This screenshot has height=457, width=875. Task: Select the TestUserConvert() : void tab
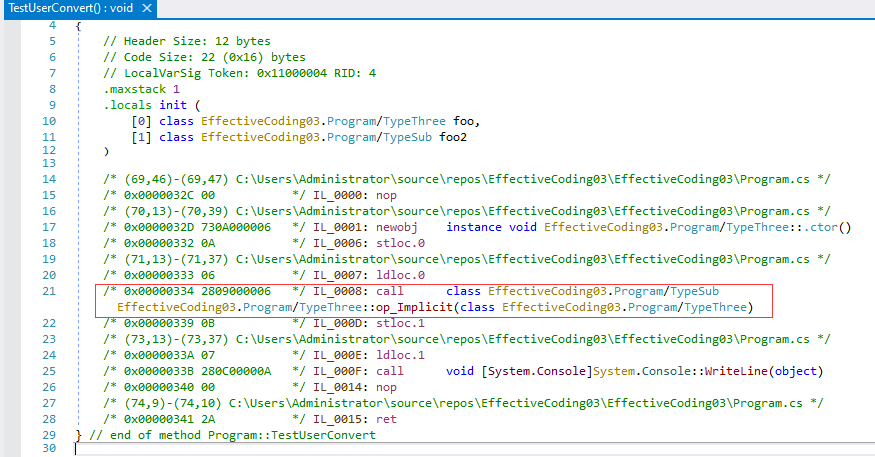pyautogui.click(x=69, y=8)
